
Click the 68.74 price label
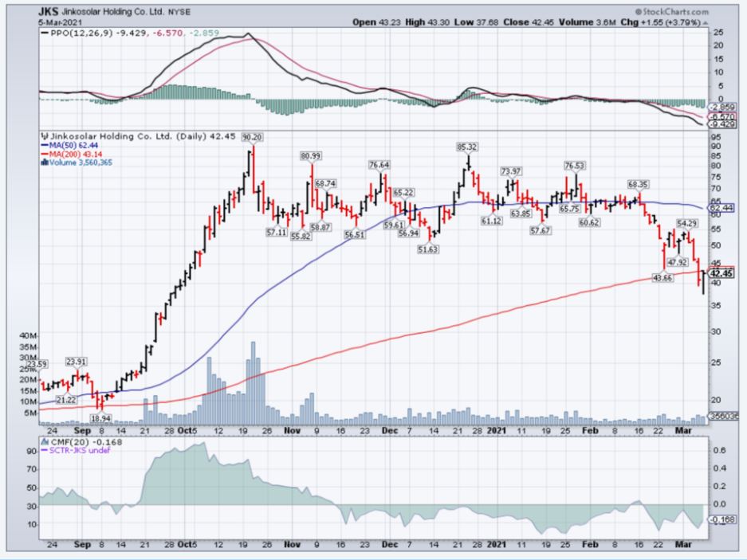point(326,183)
